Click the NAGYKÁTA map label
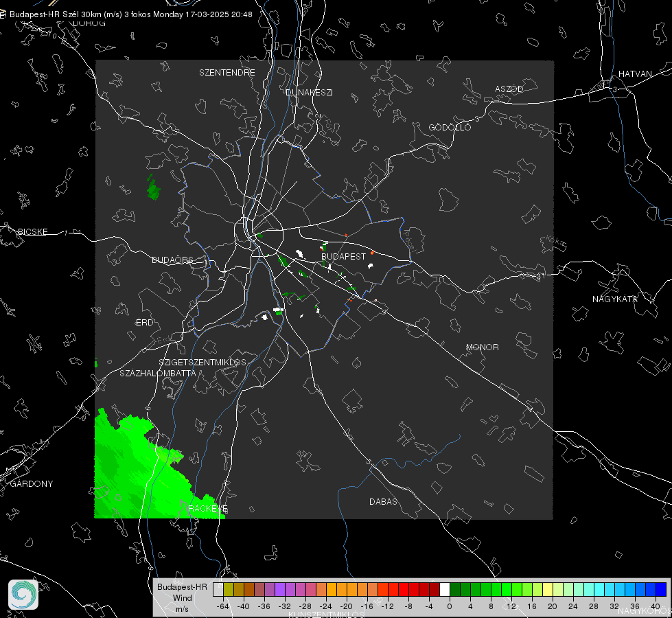The image size is (672, 618). [x=615, y=299]
